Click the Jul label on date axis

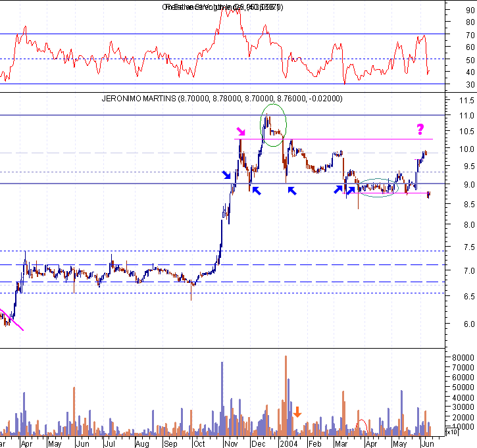[109, 444]
